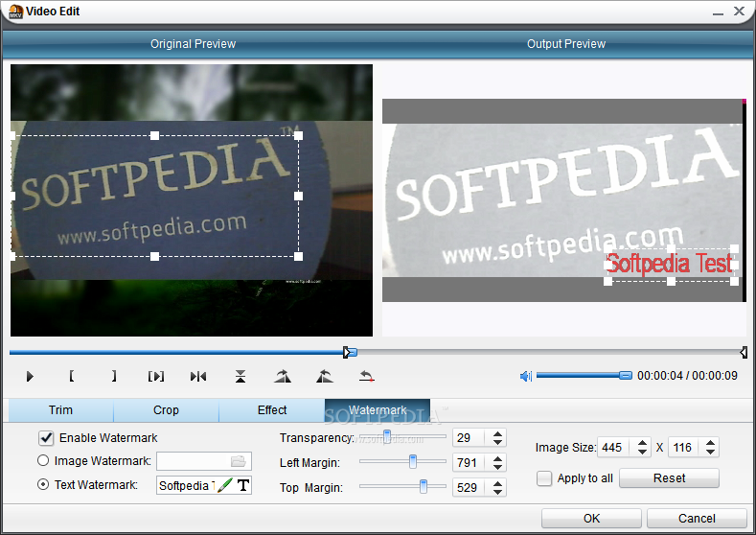Click the timeline end marker
This screenshot has height=535, width=756.
coord(744,353)
